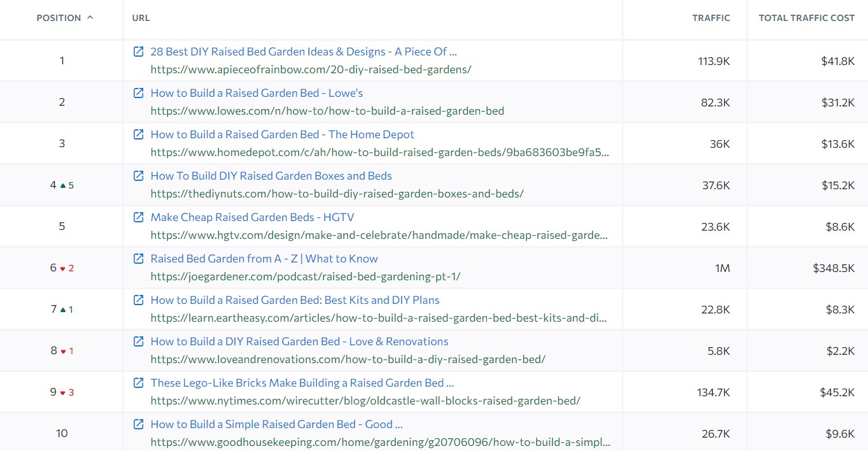Open external link icon for thediynuts result
The image size is (868, 451).
[x=138, y=176]
